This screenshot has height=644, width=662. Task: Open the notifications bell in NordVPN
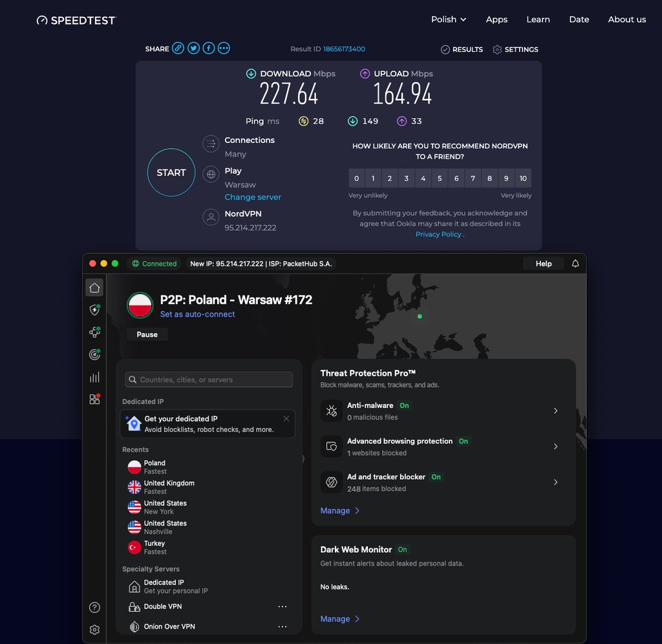pyautogui.click(x=575, y=264)
